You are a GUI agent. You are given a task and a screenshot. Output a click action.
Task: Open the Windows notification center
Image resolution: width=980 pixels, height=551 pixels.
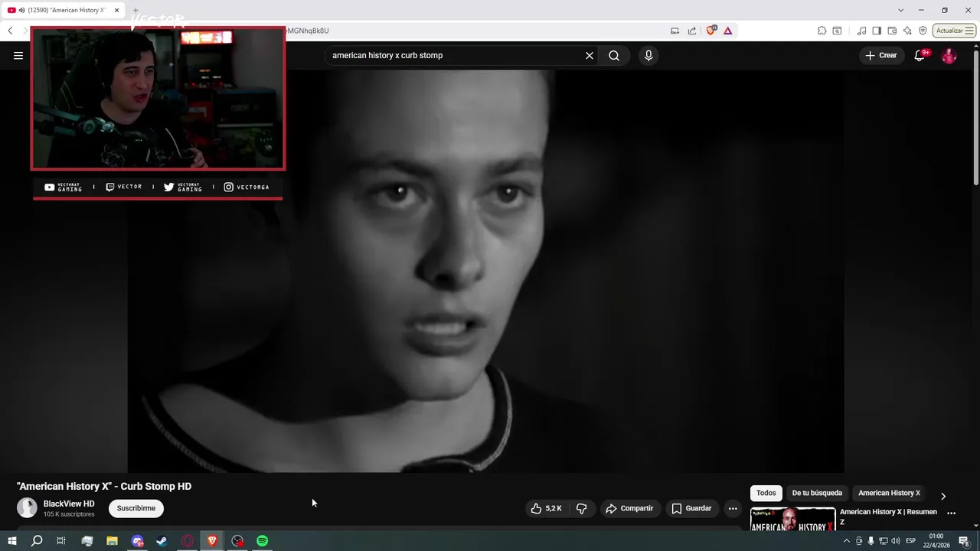tap(965, 541)
